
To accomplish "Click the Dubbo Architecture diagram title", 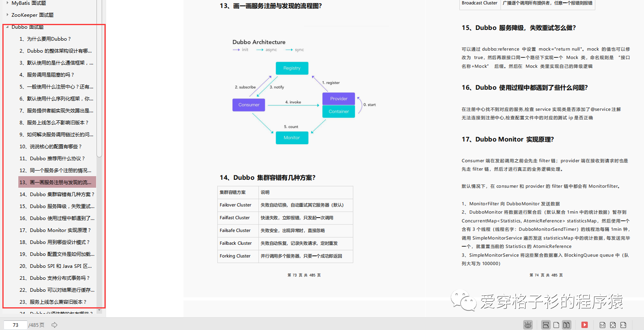I will 259,42.
